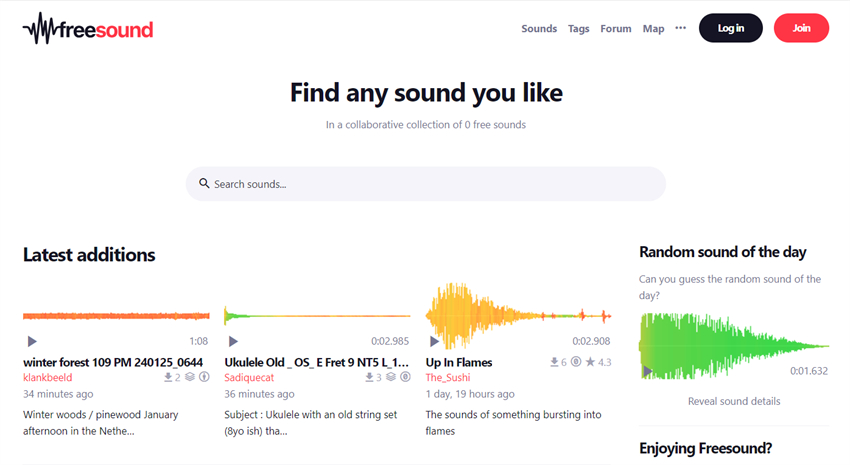Click download icon on Ukulele Old sound
Screen dimensions: 850x465
pyautogui.click(x=369, y=377)
